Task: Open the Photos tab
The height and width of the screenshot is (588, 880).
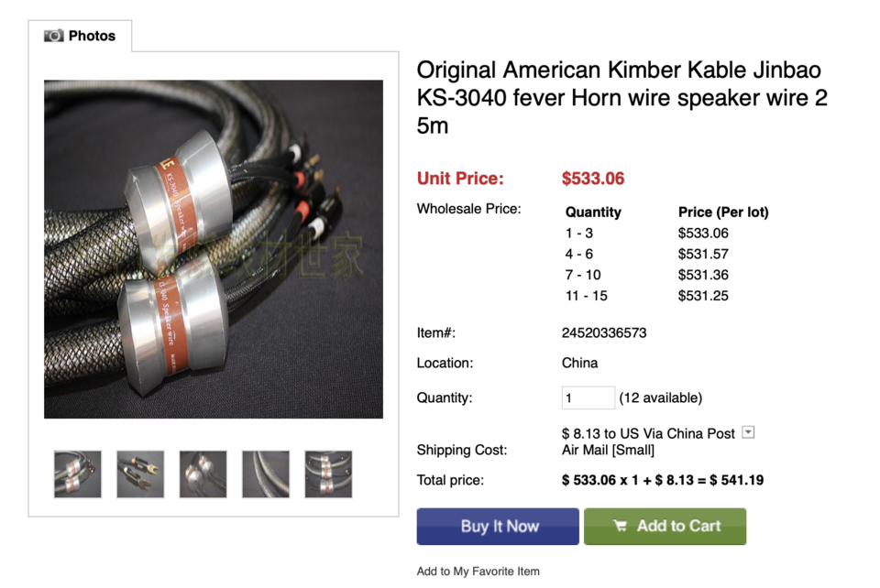Action: point(81,36)
